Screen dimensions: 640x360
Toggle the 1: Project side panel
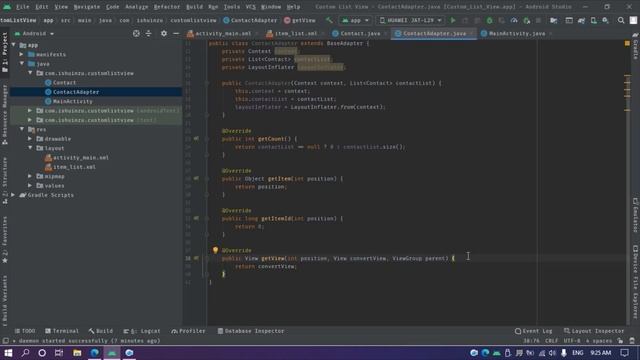5,52
